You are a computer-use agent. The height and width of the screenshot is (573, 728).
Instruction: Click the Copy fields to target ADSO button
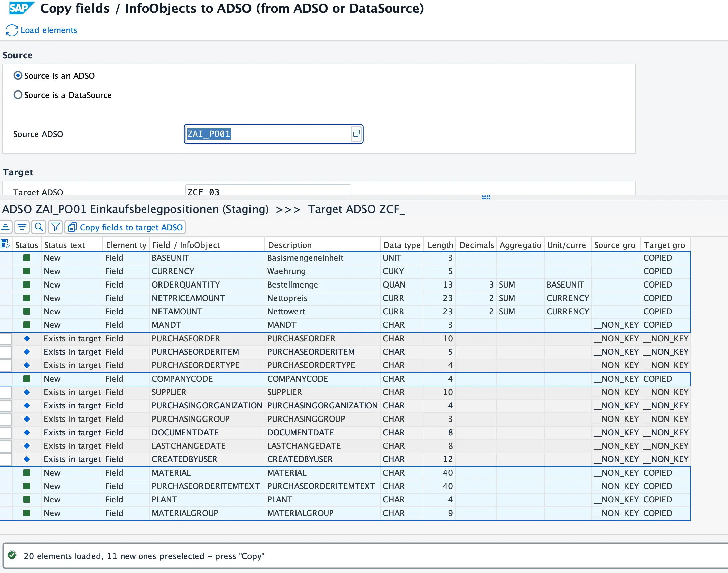pos(125,227)
